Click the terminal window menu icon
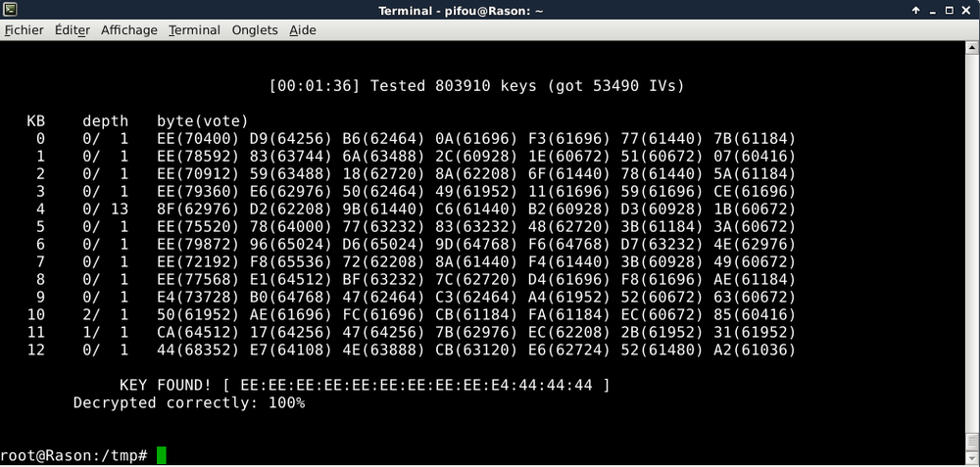The image size is (980, 467). click(10, 10)
